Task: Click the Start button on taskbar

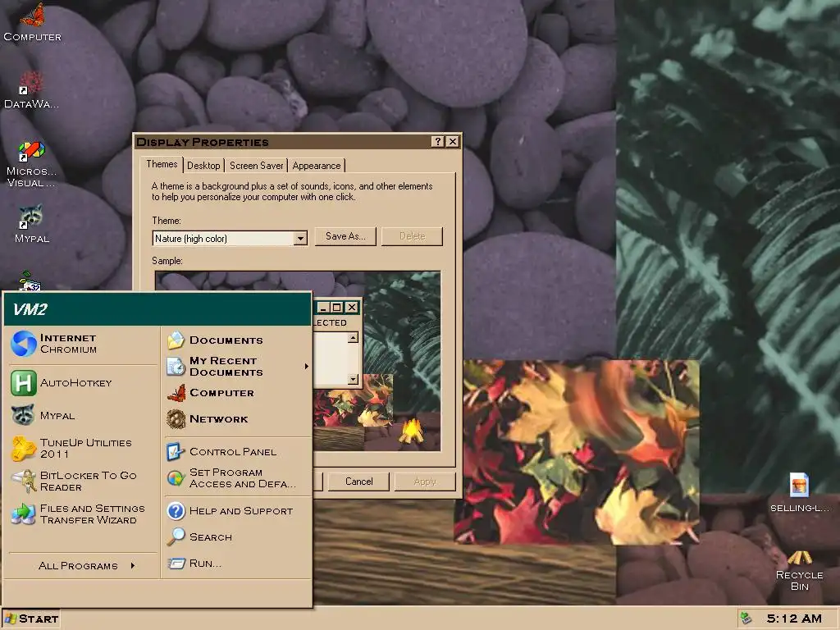Action: pyautogui.click(x=31, y=619)
